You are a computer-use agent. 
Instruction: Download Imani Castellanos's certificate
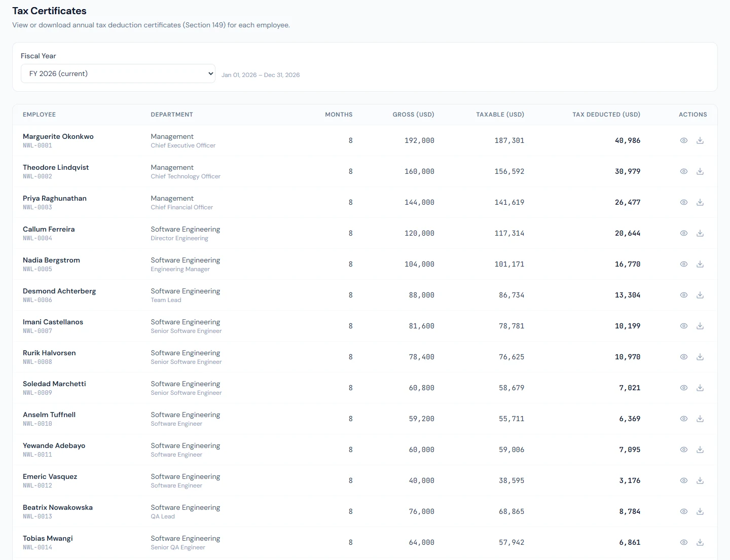(700, 326)
